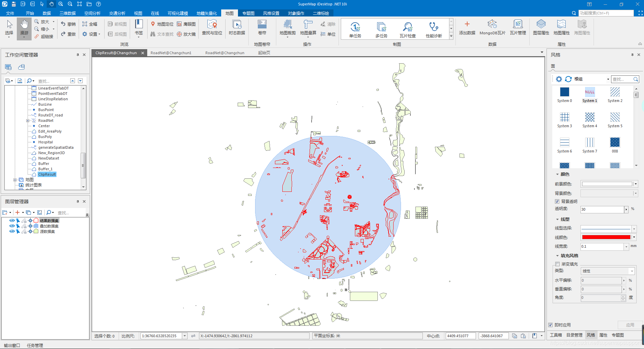Toggle editable lock of 叠加数据集 layer
644x349 pixels.
pos(24,226)
